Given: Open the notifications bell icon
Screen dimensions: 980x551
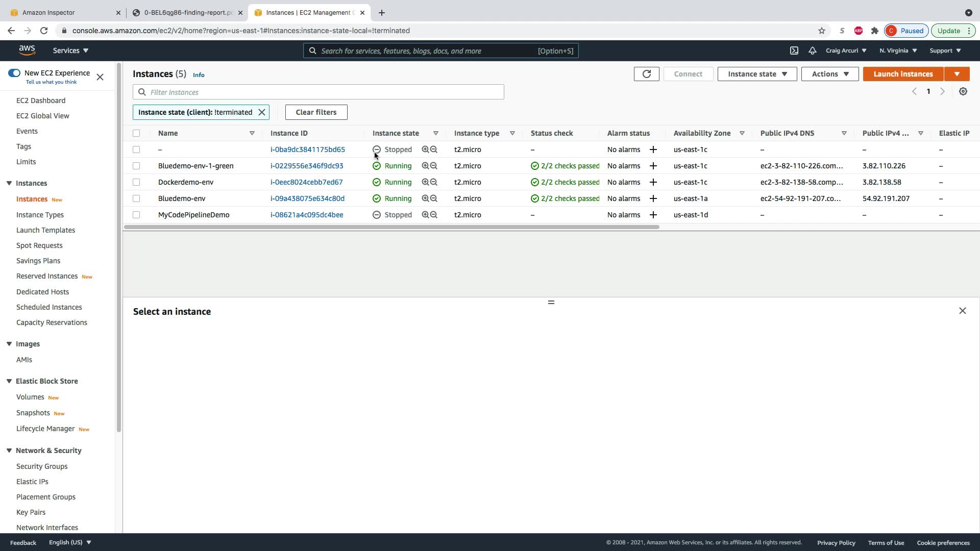Looking at the screenshot, I should click(x=812, y=51).
